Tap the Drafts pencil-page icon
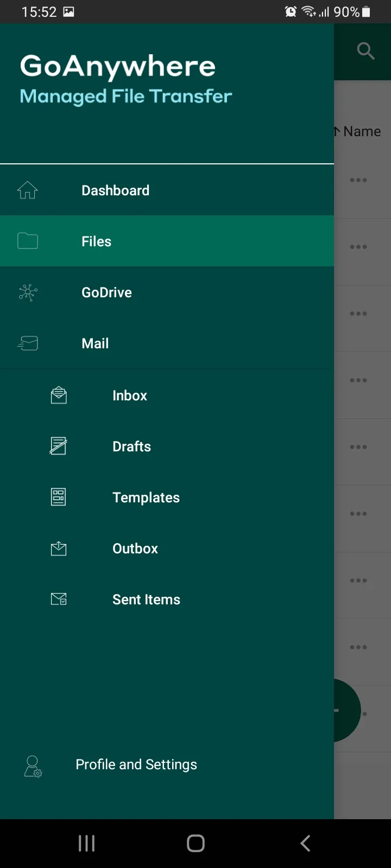The height and width of the screenshot is (868, 391). point(59,446)
